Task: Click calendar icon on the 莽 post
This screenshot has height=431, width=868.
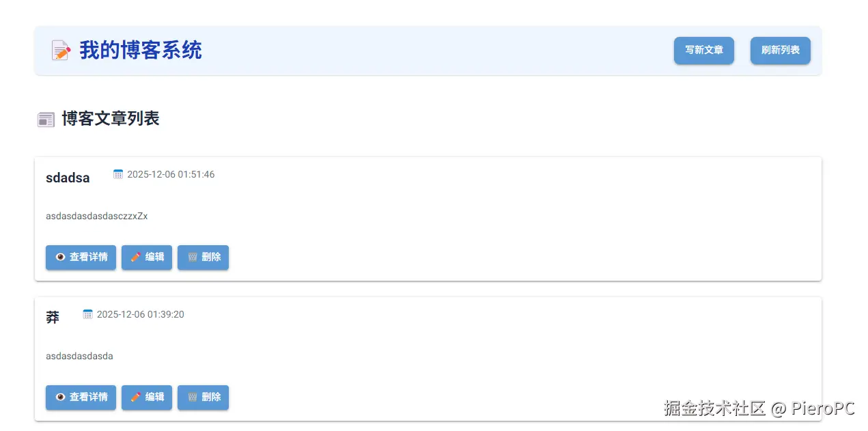Action: tap(87, 314)
